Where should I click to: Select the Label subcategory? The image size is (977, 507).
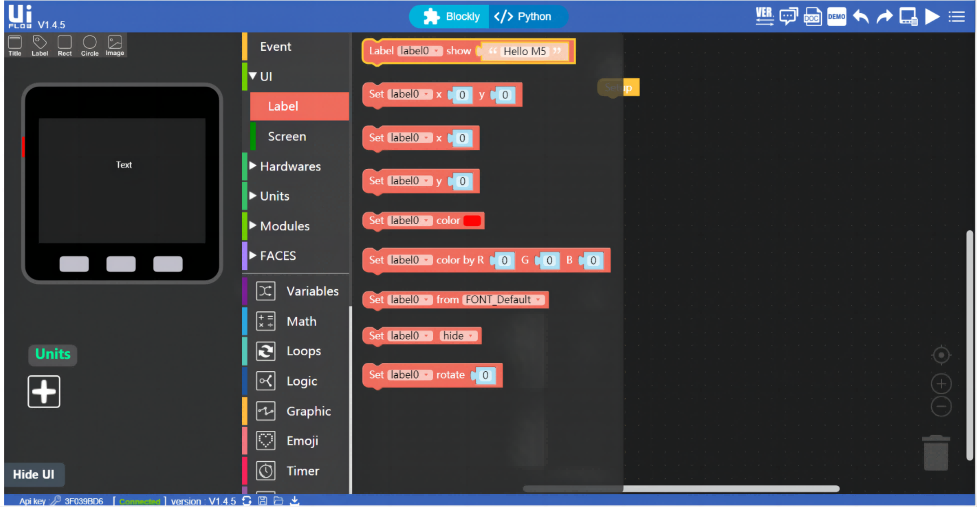[x=300, y=107]
